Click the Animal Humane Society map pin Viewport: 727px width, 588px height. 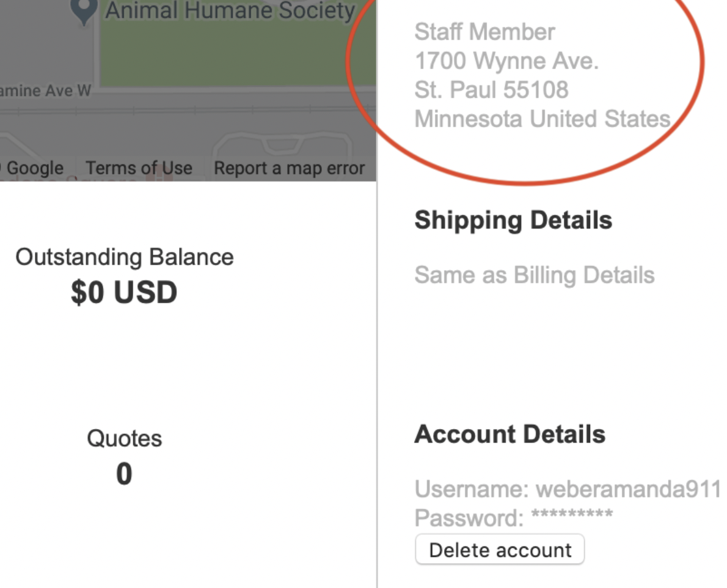(x=84, y=10)
